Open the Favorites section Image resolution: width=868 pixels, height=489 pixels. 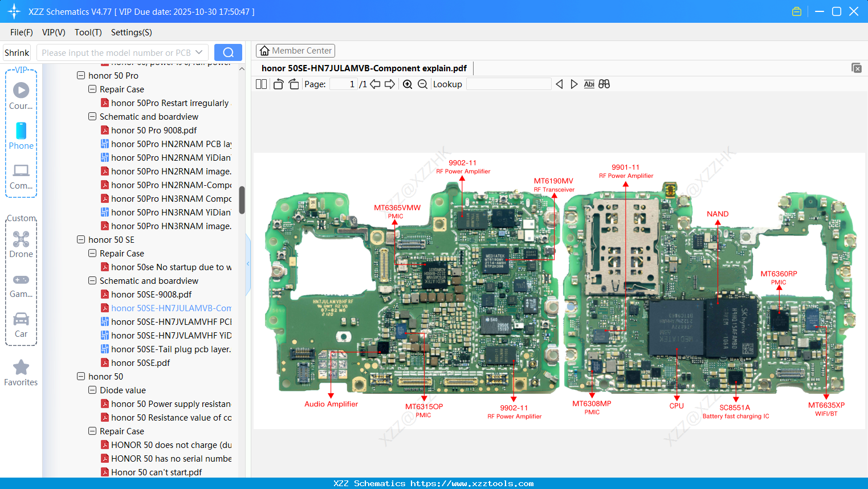[x=21, y=373]
